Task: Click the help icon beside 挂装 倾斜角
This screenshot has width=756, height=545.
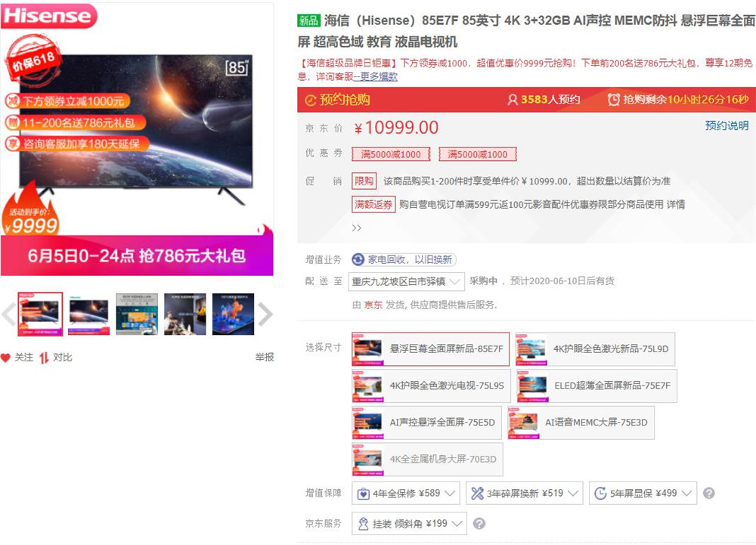Action: pos(479,523)
